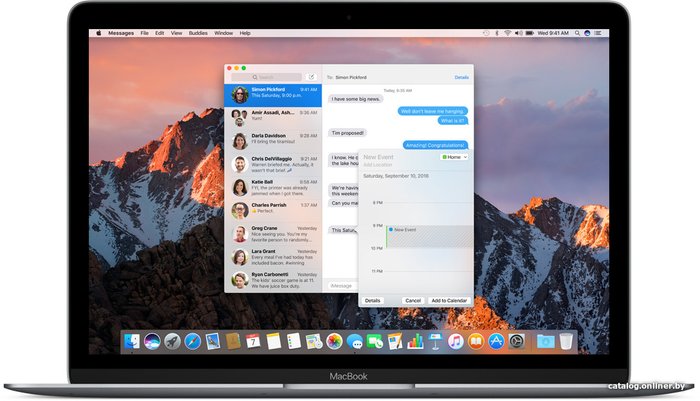This screenshot has height=401, width=700.
Task: Open System Preferences gear in Dock
Action: tap(517, 342)
